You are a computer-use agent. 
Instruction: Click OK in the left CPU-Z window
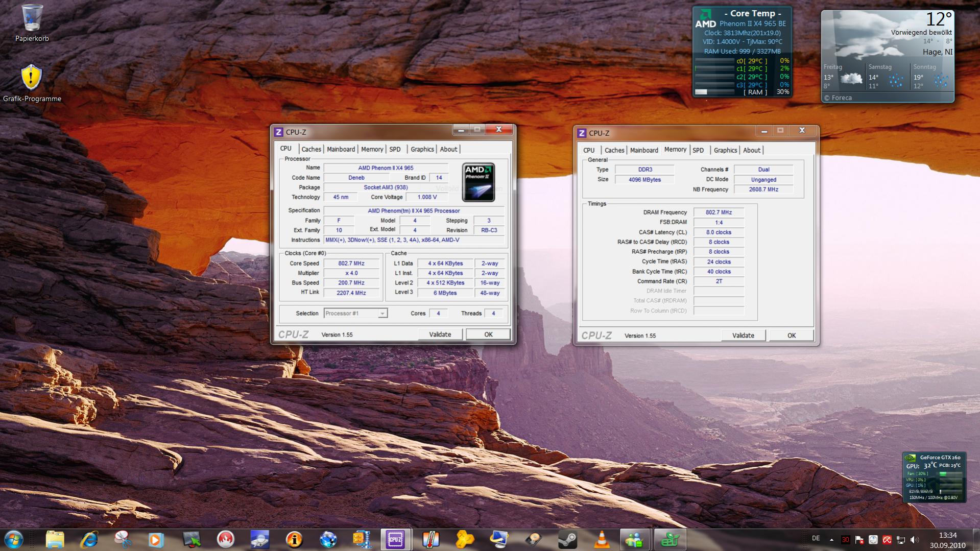(x=488, y=334)
